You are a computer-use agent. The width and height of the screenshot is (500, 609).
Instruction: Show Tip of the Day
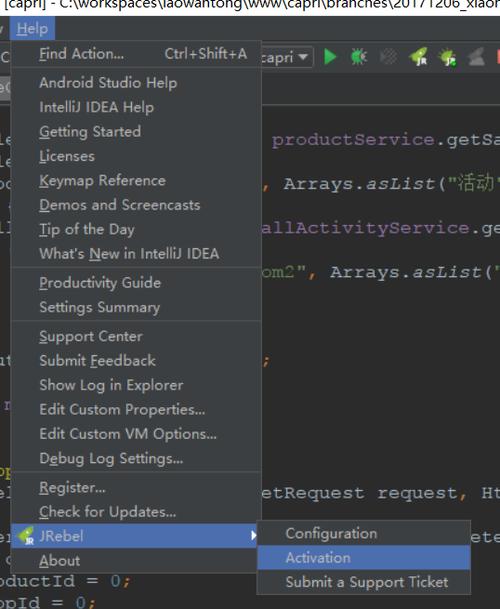point(136,229)
